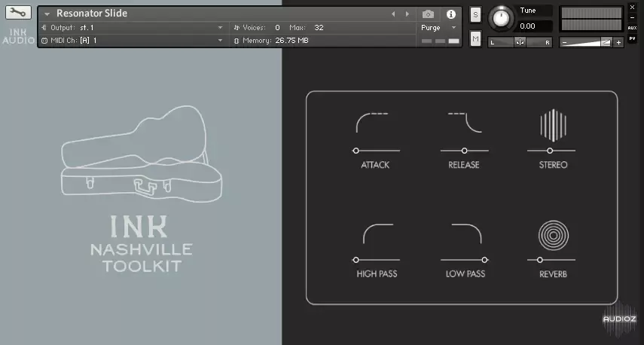Viewport: 644px width, 345px height.
Task: Click the Tune knob
Action: 501,18
